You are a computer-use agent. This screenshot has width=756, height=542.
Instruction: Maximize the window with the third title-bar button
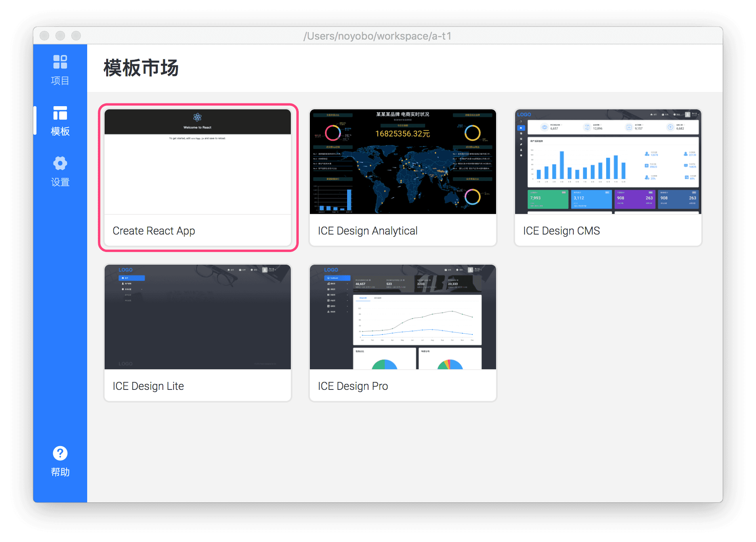[x=76, y=36]
